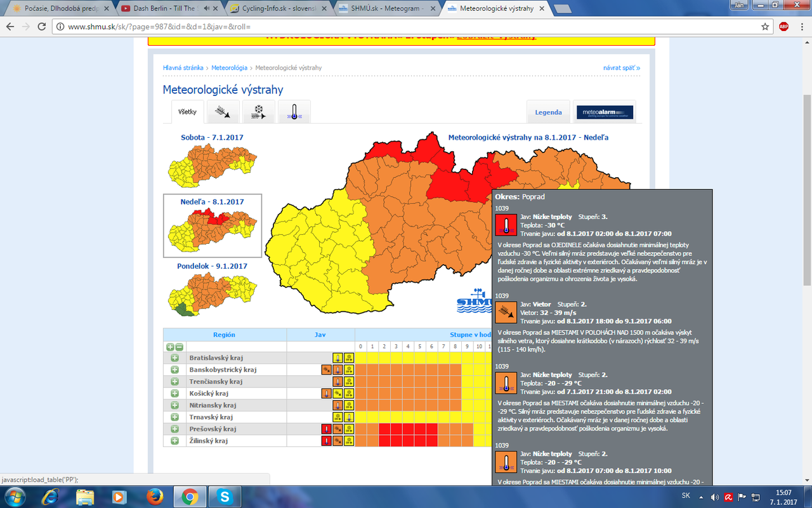Reload the page with the refresh button
The width and height of the screenshot is (812, 508).
click(x=41, y=27)
